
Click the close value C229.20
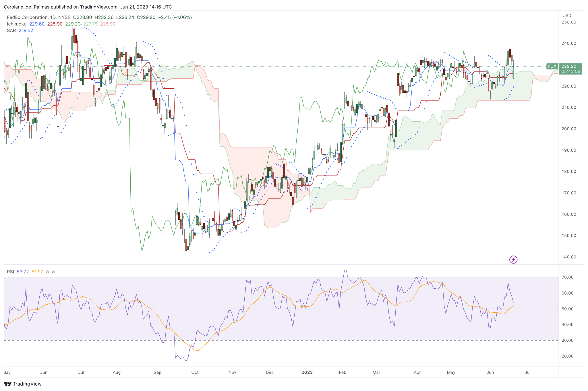tap(146, 17)
